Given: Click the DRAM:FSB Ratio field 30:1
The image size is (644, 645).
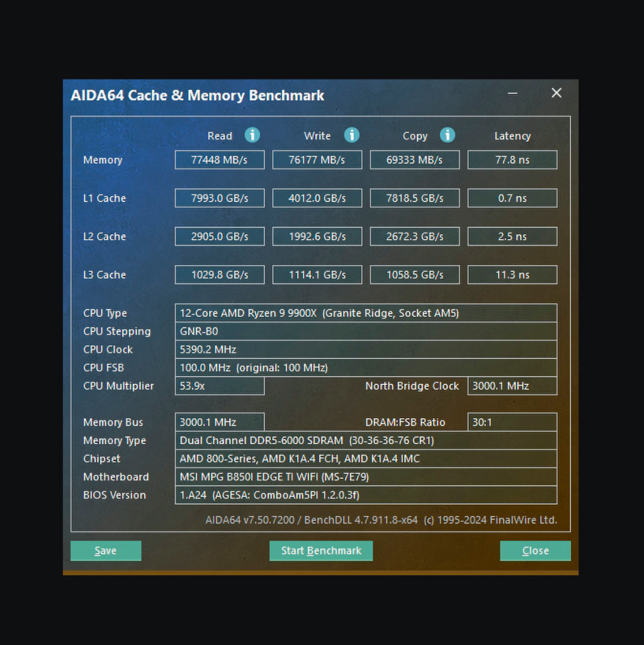Looking at the screenshot, I should tap(512, 422).
